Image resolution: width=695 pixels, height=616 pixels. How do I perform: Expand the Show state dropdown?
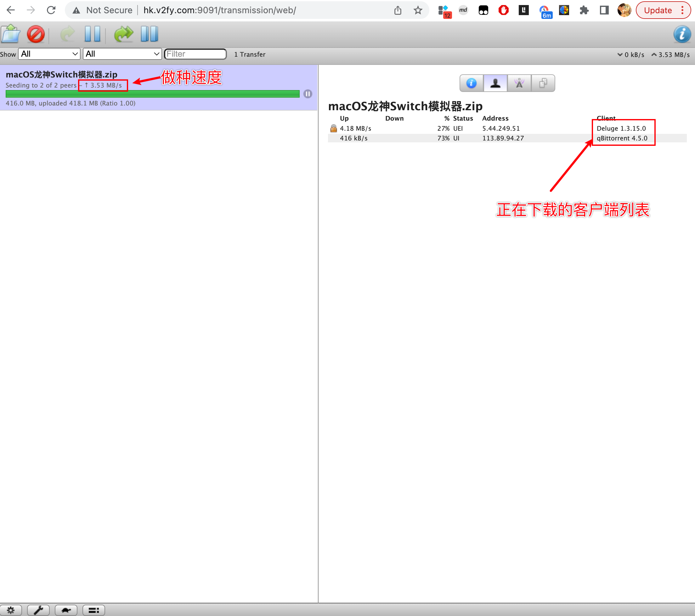49,54
